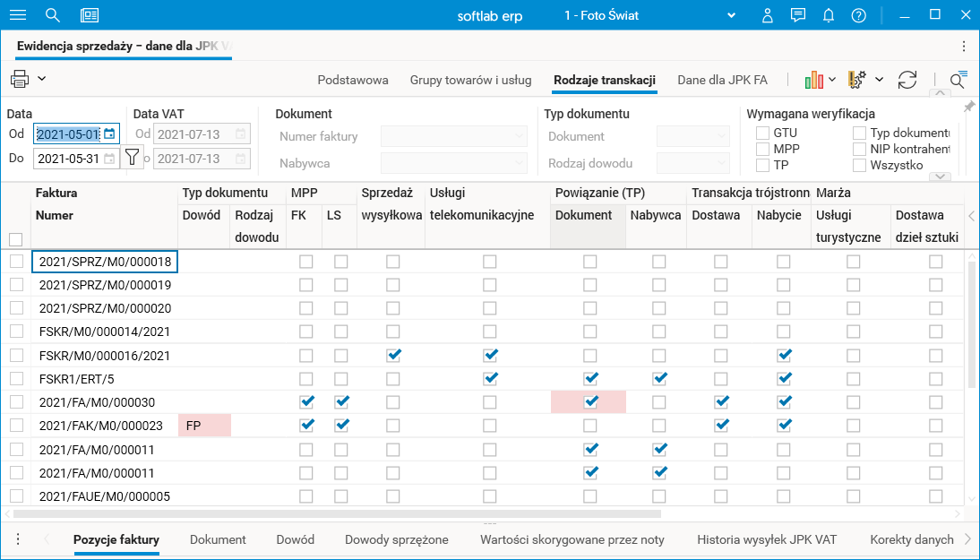Open the user account icon

point(768,15)
